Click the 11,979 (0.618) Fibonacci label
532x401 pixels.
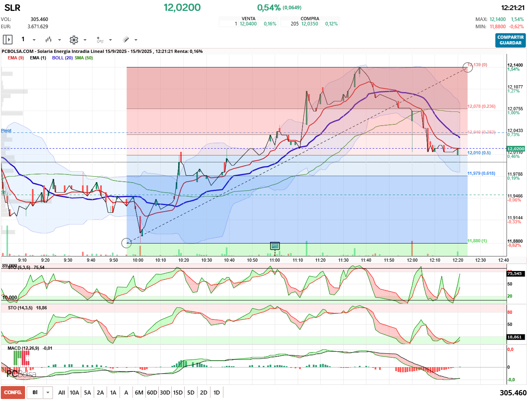click(481, 173)
